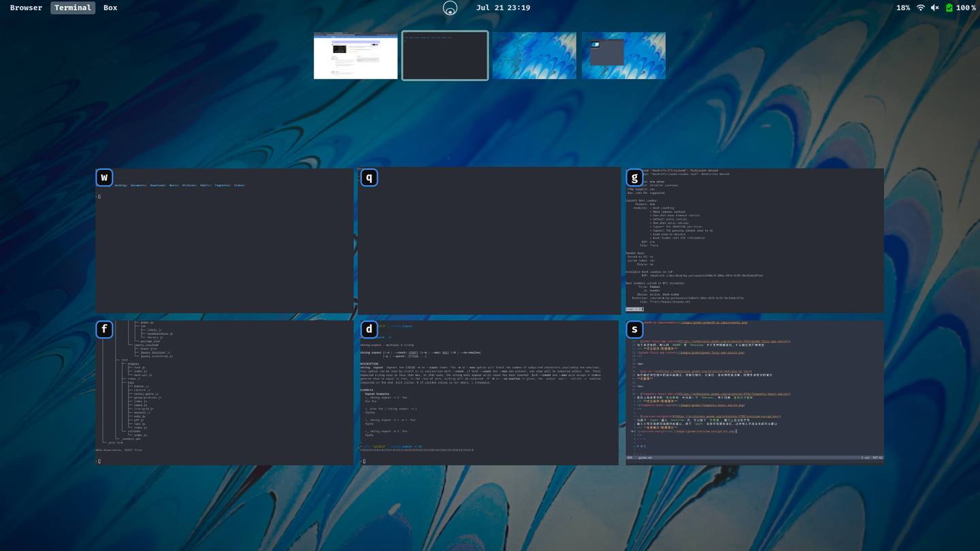Select the highlighted second workspace thumbnail
The height and width of the screenshot is (551, 980).
coord(445,55)
